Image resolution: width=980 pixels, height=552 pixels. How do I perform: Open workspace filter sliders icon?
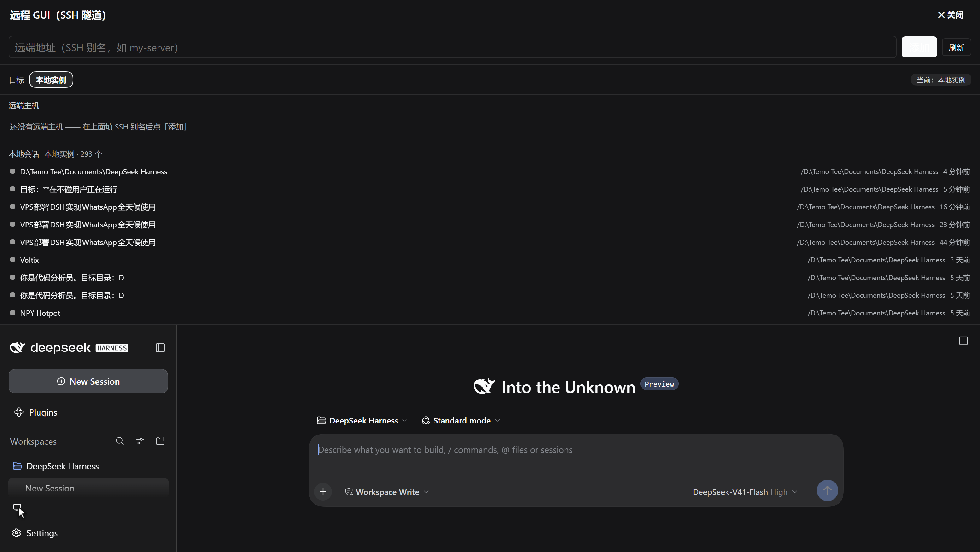pyautogui.click(x=140, y=441)
